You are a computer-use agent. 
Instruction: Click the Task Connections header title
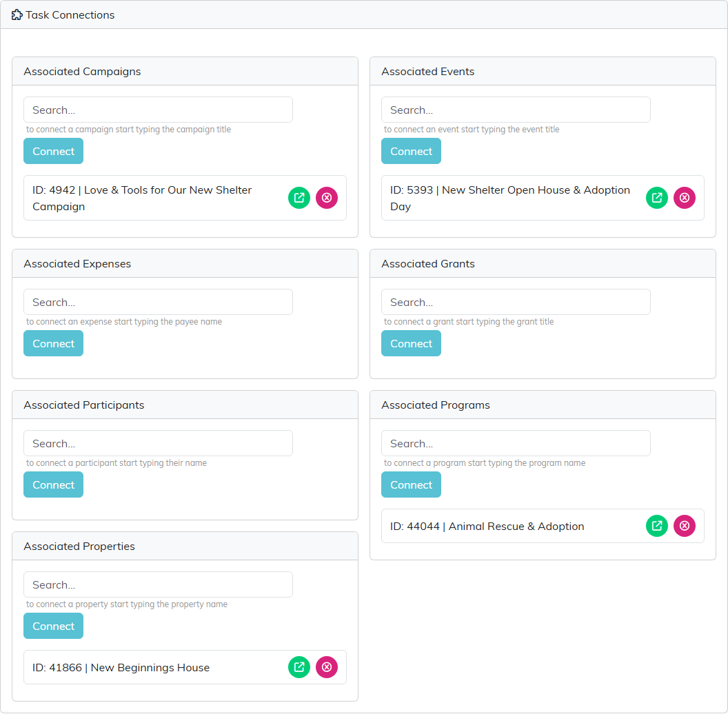tap(70, 15)
